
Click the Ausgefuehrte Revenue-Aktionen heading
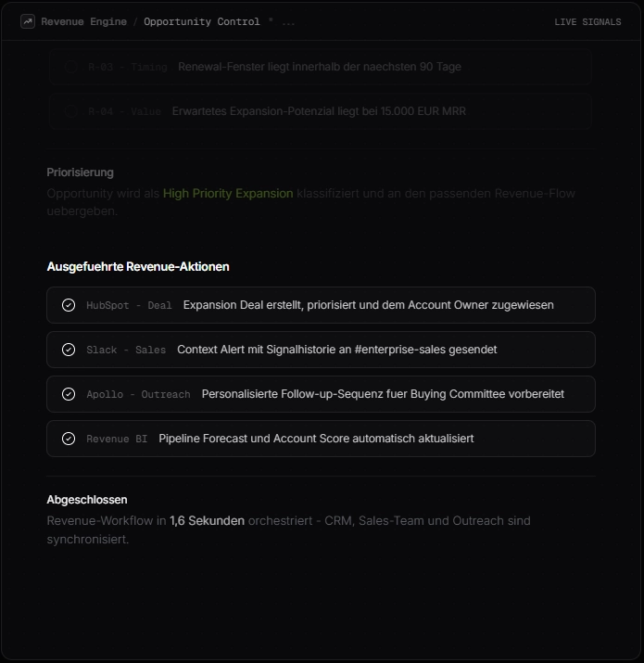138,267
